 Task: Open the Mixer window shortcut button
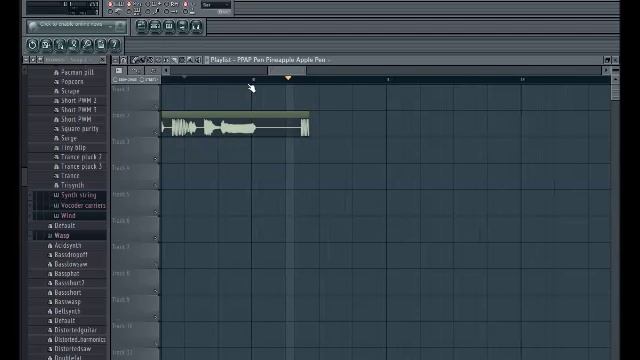pos(196,27)
